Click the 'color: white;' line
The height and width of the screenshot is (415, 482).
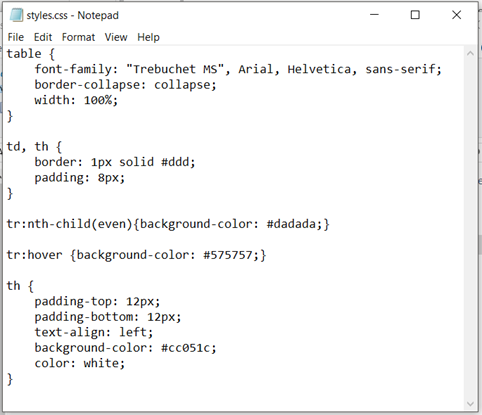coord(80,363)
